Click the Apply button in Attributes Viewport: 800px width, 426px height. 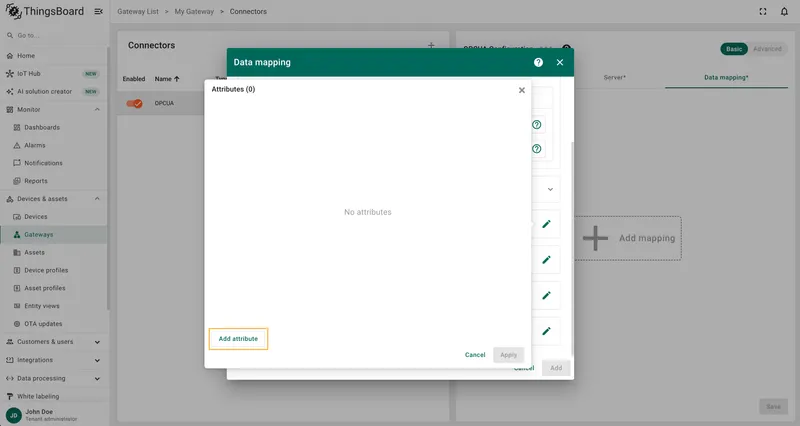(x=508, y=355)
